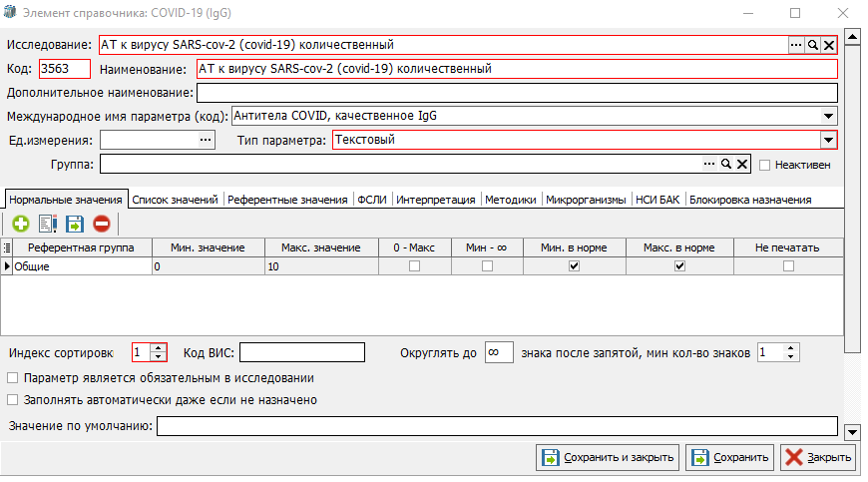This screenshot has height=482, width=868.
Task: Search in the Группа field using the magnifier
Action: [x=726, y=164]
